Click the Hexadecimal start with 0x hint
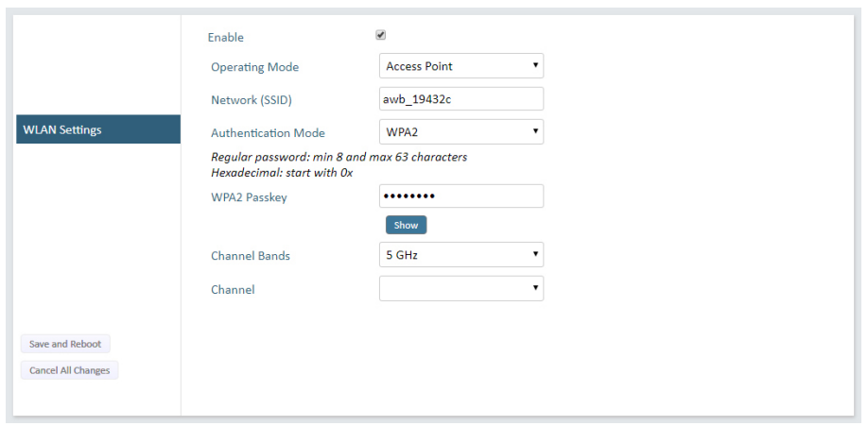Screen dimensions: 868x426 click(281, 173)
